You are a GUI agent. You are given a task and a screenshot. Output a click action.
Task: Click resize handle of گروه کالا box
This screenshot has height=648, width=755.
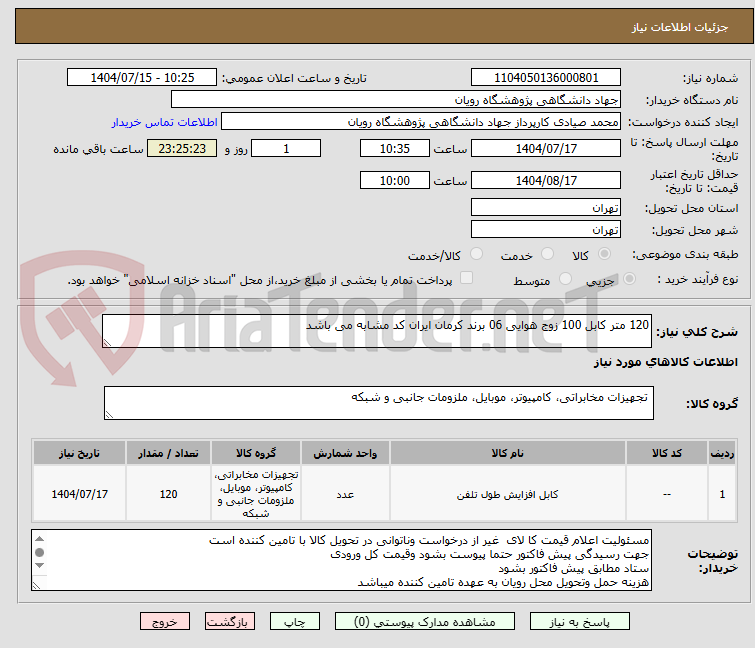click(109, 415)
